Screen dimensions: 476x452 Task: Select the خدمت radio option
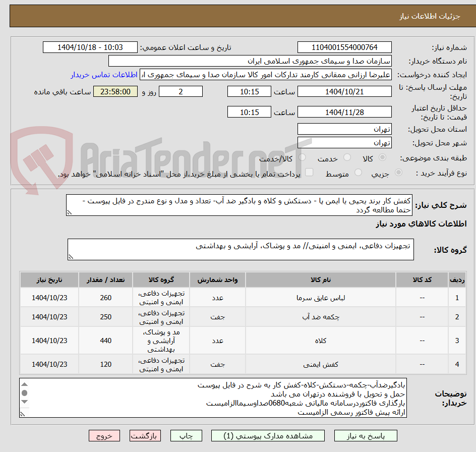click(347, 157)
